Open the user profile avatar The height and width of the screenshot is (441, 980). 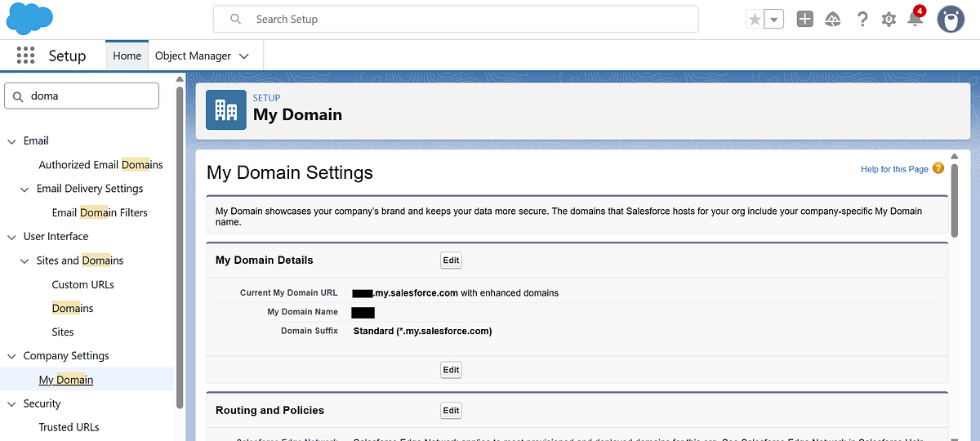(950, 19)
